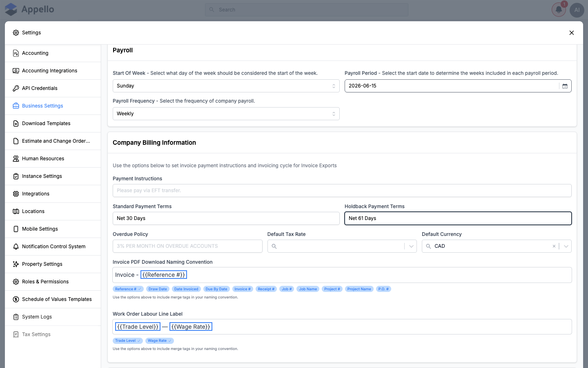Go to API Credentials
Image resolution: width=588 pixels, height=368 pixels.
pos(53,88)
